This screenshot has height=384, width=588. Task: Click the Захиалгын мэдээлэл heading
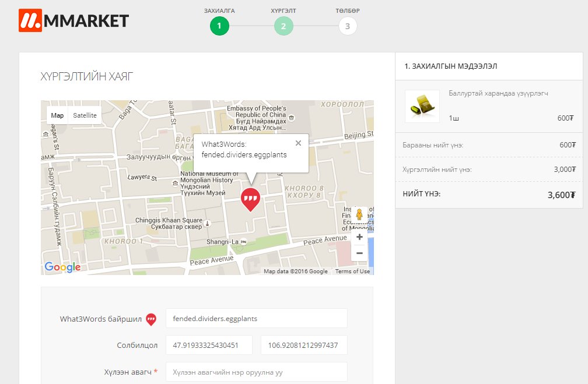point(451,66)
